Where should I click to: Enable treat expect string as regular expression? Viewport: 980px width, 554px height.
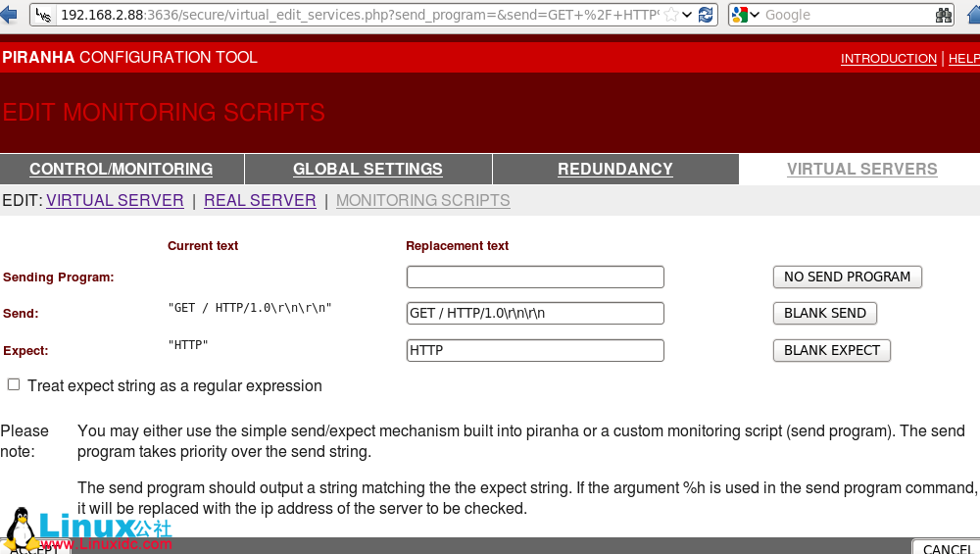coord(14,384)
